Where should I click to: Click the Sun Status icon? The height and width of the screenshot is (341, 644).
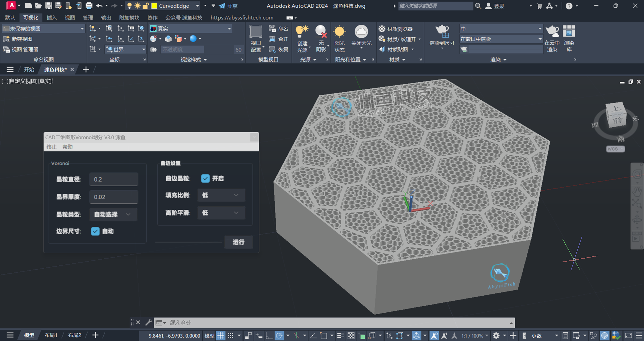pos(340,32)
